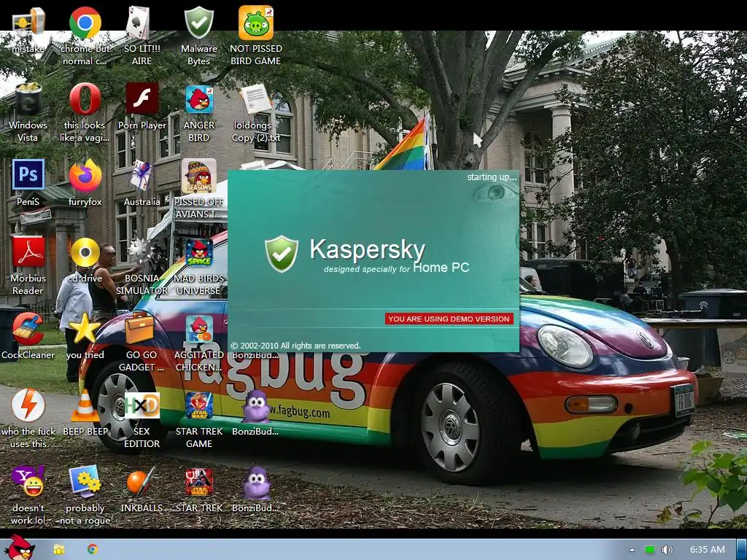
Task: Click the Kaspersky green shield logo
Action: pos(281,253)
